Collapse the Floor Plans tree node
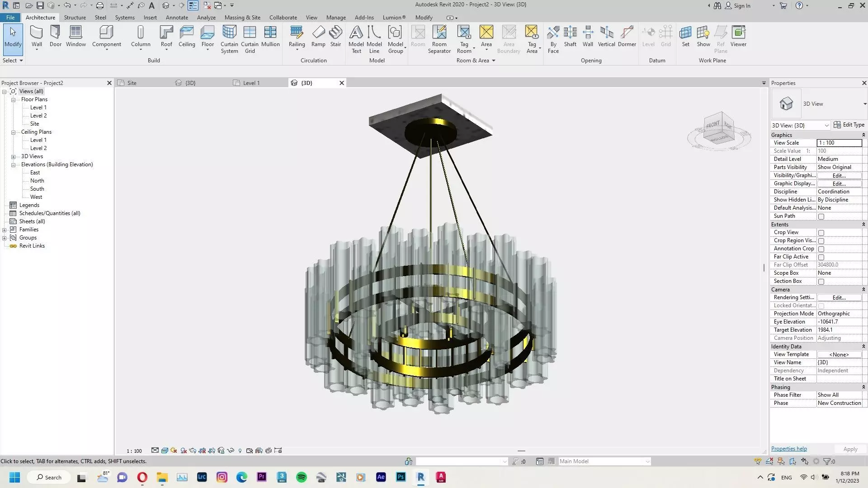The width and height of the screenshot is (868, 488). coord(14,100)
